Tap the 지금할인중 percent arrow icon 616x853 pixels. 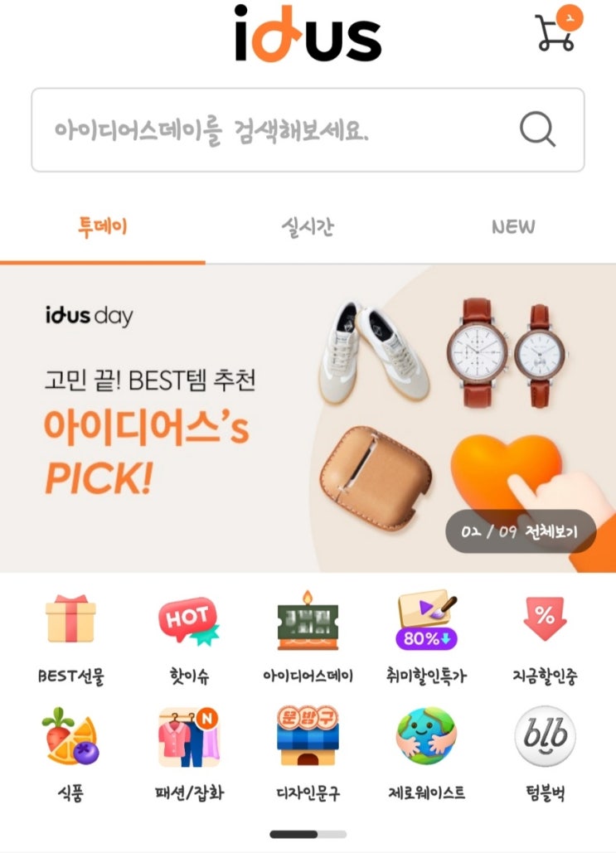pyautogui.click(x=546, y=618)
